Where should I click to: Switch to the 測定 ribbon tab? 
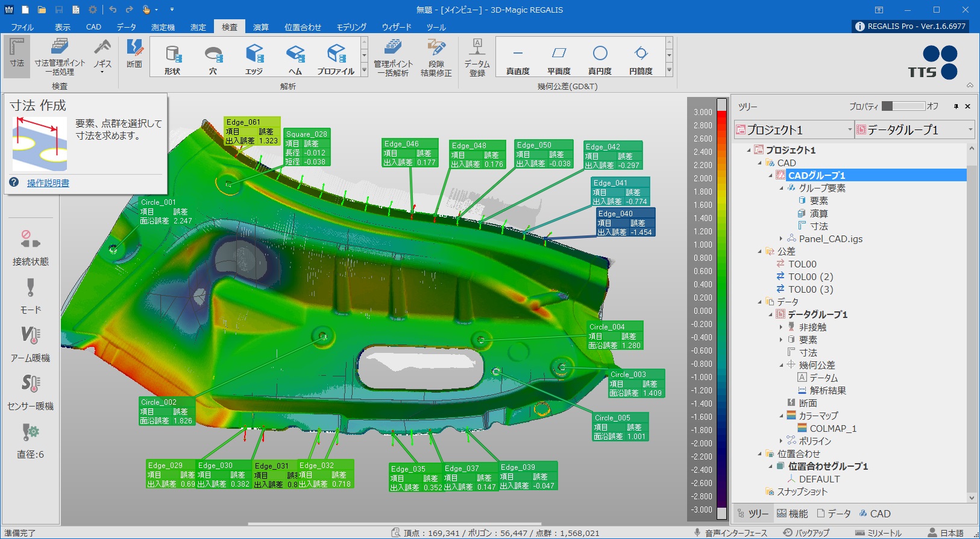198,27
